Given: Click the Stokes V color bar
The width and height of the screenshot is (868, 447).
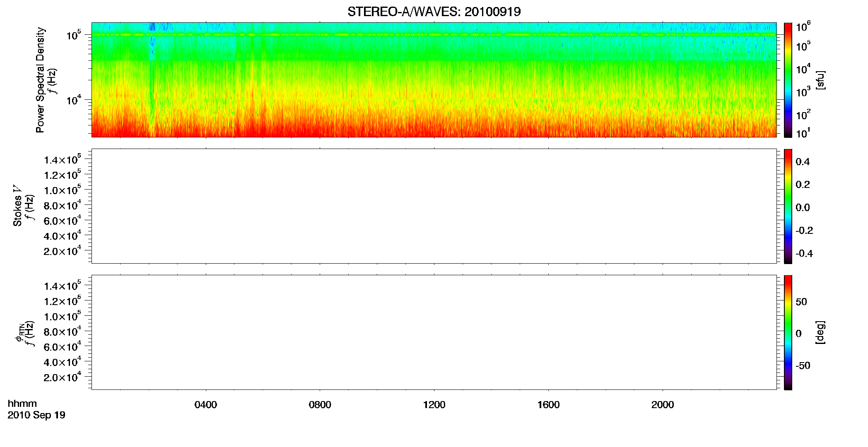Looking at the screenshot, I should point(788,206).
